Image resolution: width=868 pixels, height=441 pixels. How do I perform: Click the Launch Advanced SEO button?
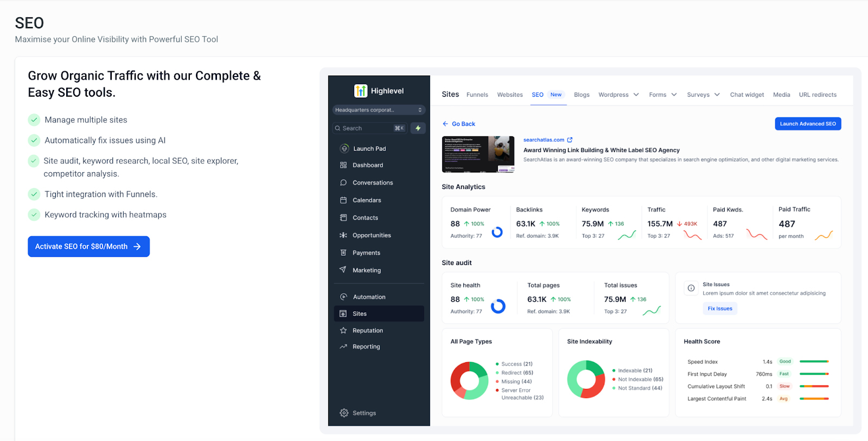click(x=808, y=124)
